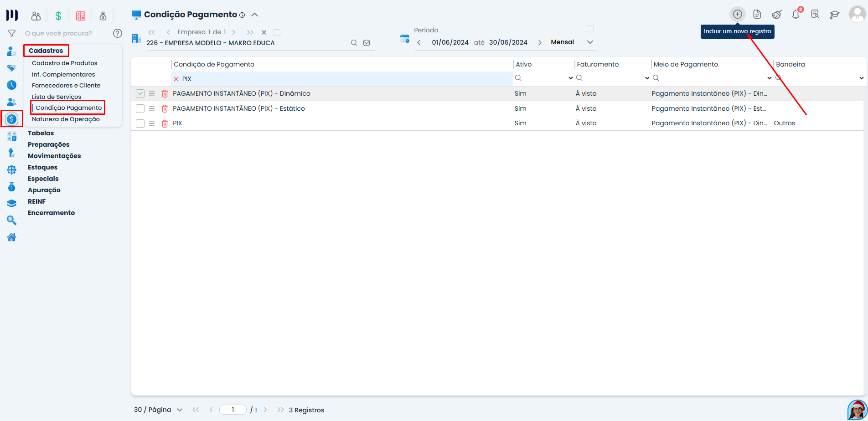
Task: Click the period calendar icon
Action: coord(404,38)
